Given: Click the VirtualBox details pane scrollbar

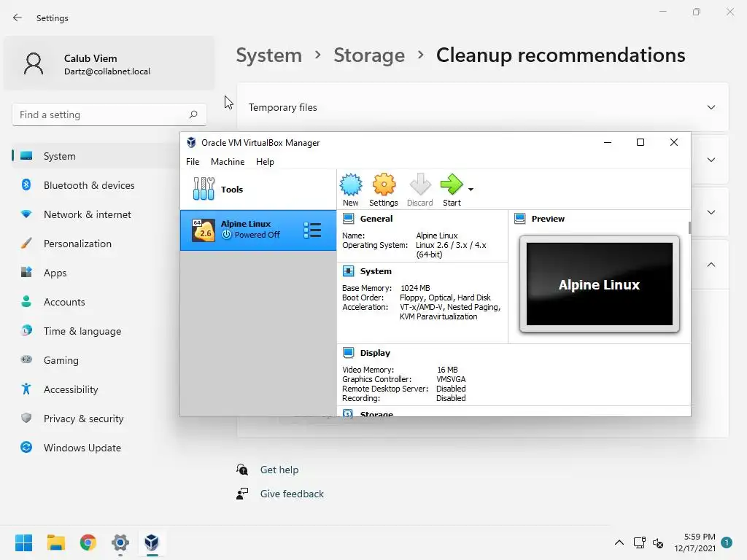Looking at the screenshot, I should [689, 227].
